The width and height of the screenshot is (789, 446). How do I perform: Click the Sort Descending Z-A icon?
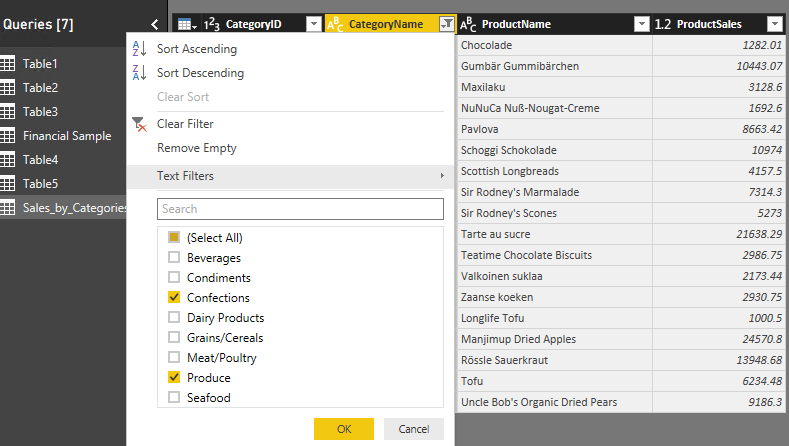pos(139,73)
